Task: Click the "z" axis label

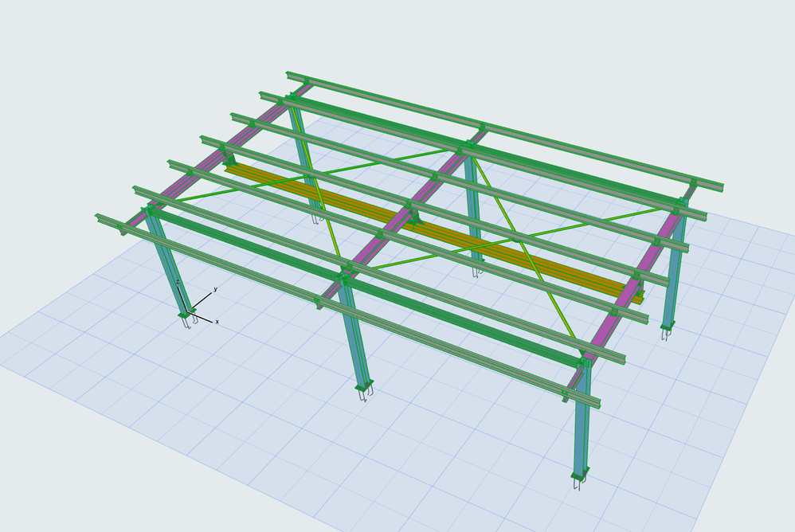Action: [178, 282]
